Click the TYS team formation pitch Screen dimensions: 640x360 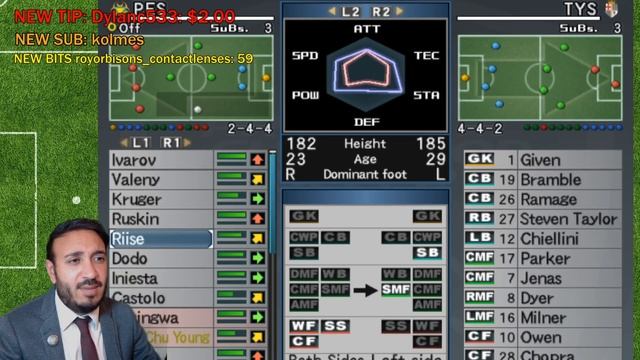click(540, 78)
